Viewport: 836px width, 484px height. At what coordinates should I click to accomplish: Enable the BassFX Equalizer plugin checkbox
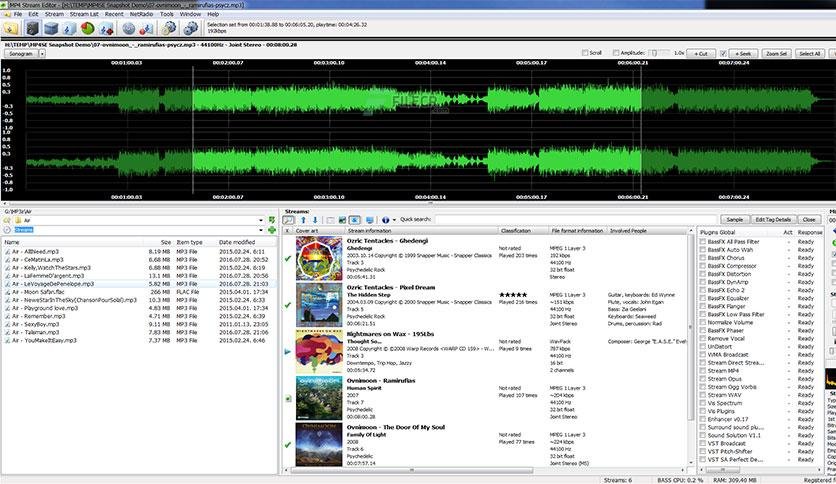pyautogui.click(x=703, y=298)
